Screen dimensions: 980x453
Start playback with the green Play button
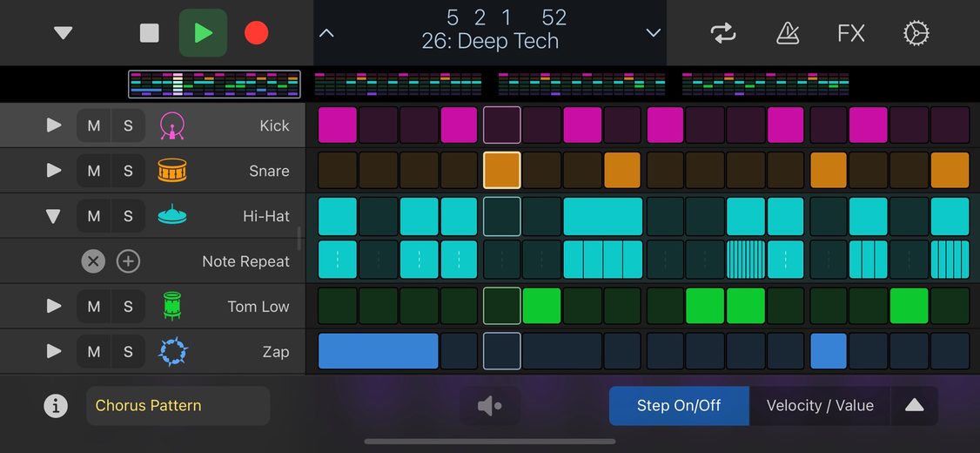[x=203, y=32]
